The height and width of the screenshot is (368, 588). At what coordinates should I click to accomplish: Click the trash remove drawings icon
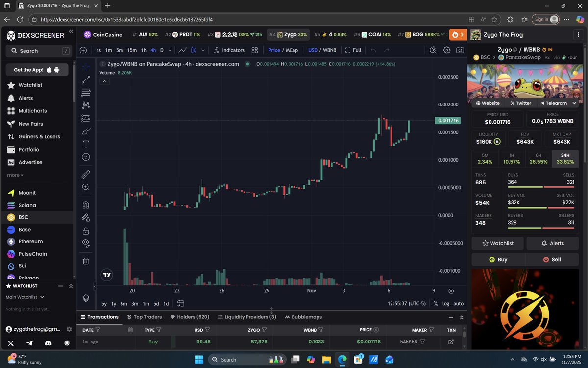(x=86, y=261)
